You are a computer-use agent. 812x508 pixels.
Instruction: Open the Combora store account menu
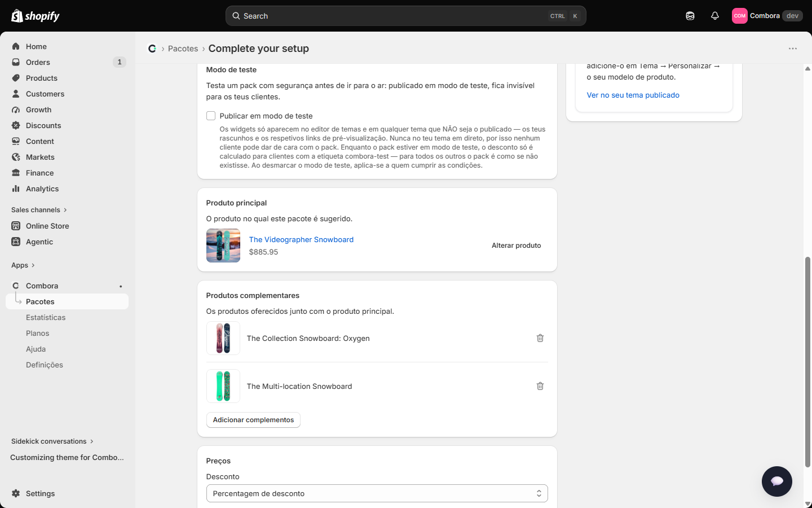[767, 16]
